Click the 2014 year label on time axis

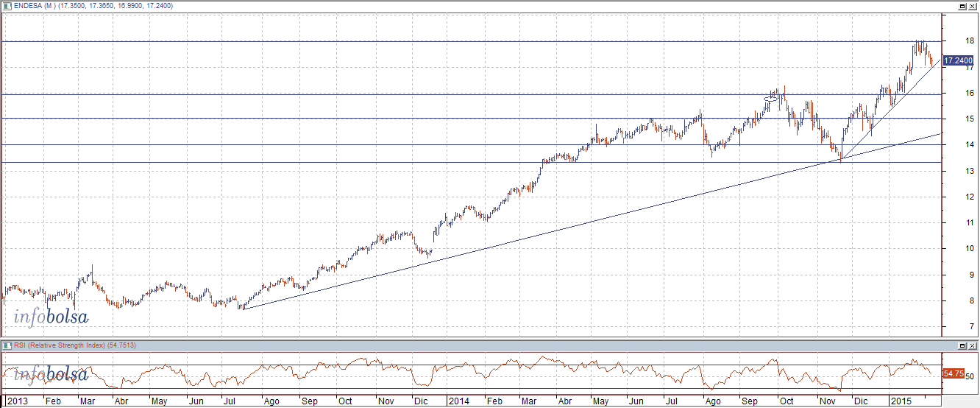click(458, 401)
